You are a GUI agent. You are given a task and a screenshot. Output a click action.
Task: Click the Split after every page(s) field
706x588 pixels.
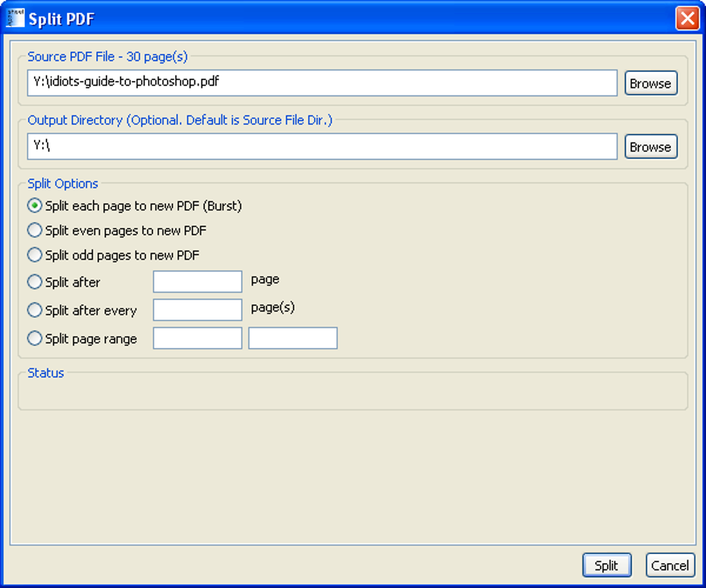point(197,310)
